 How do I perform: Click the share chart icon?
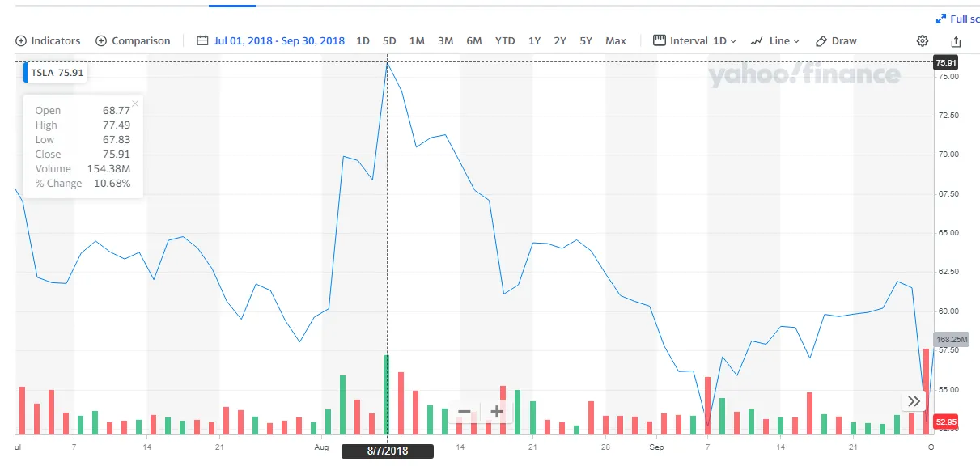pyautogui.click(x=957, y=41)
